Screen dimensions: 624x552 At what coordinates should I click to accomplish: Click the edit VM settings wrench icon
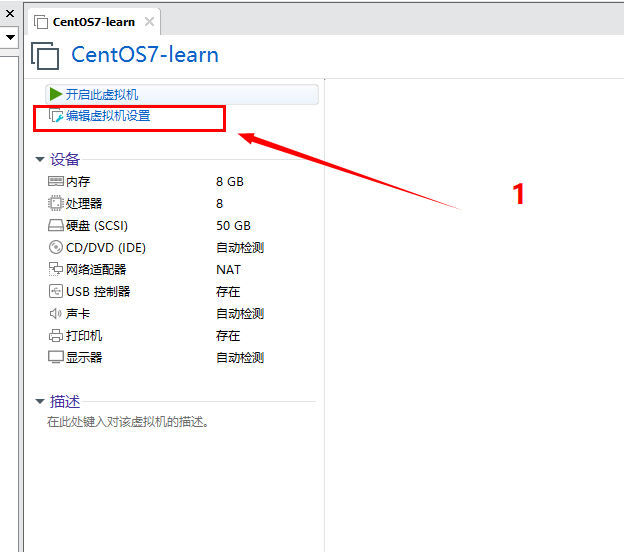click(x=56, y=115)
